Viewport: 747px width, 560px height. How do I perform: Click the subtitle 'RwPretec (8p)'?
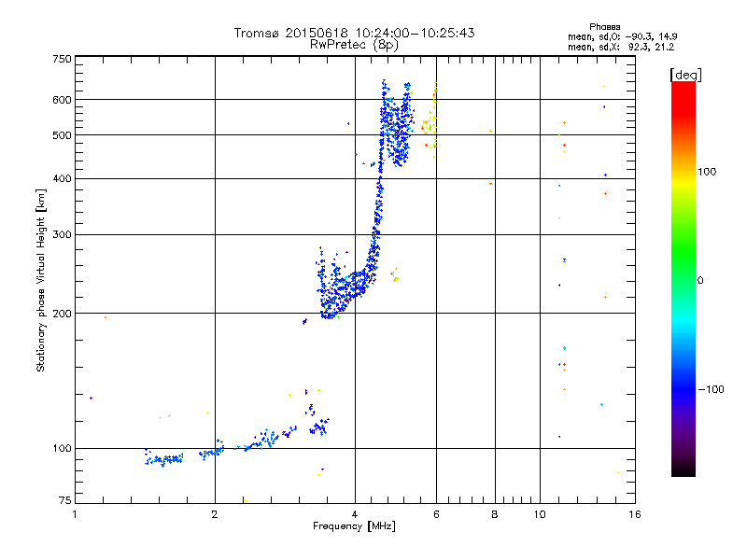(354, 45)
